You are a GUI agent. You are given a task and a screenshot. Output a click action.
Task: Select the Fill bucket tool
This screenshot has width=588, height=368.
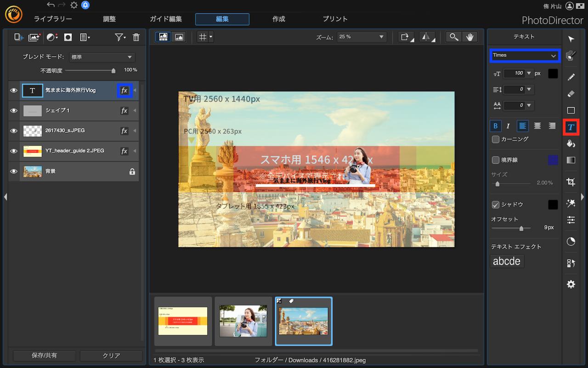point(571,144)
